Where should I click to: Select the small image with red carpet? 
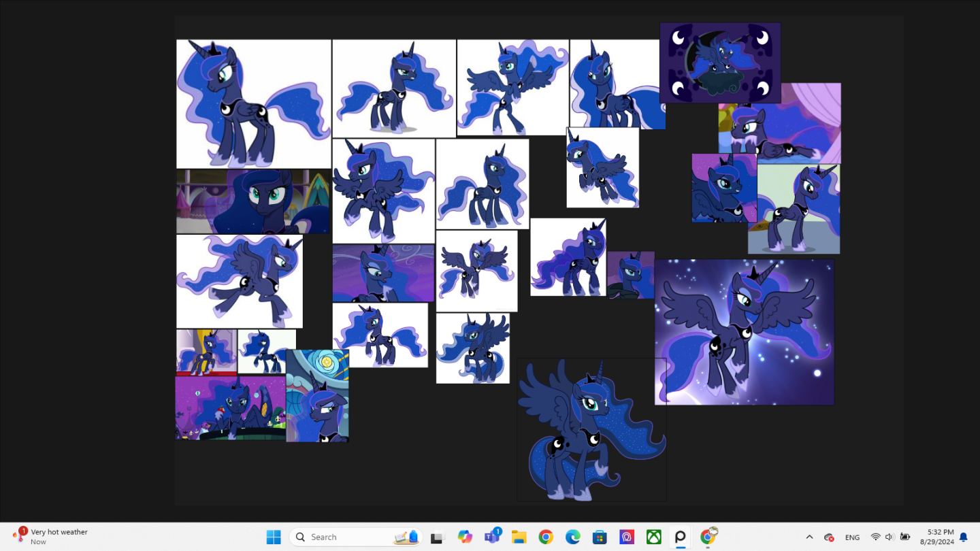tap(207, 352)
